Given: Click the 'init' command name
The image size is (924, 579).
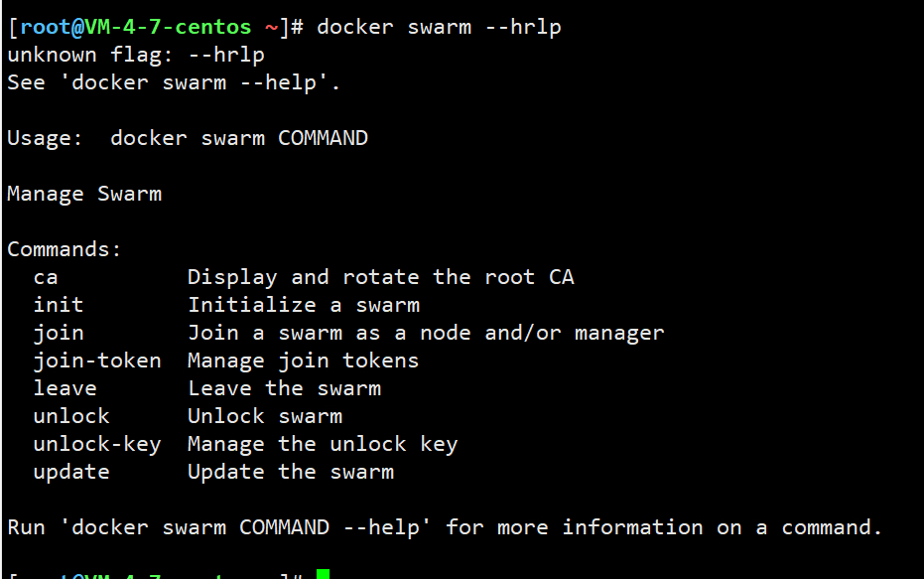Looking at the screenshot, I should click(x=59, y=305).
